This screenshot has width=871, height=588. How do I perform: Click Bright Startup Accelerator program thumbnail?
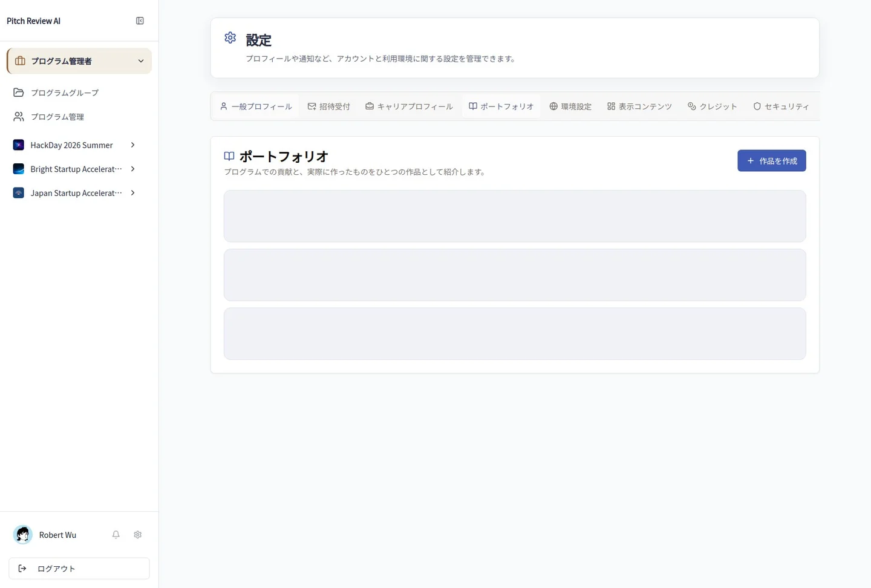tap(19, 169)
